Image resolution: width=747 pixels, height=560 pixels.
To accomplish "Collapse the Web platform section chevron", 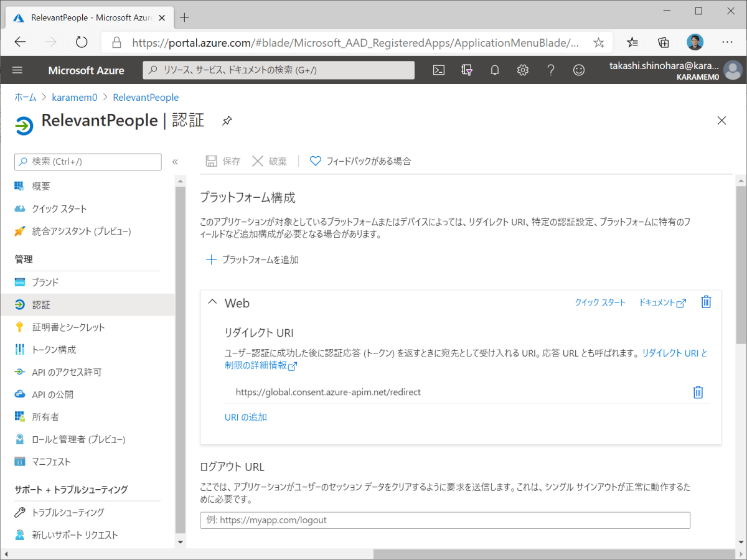I will pyautogui.click(x=212, y=302).
